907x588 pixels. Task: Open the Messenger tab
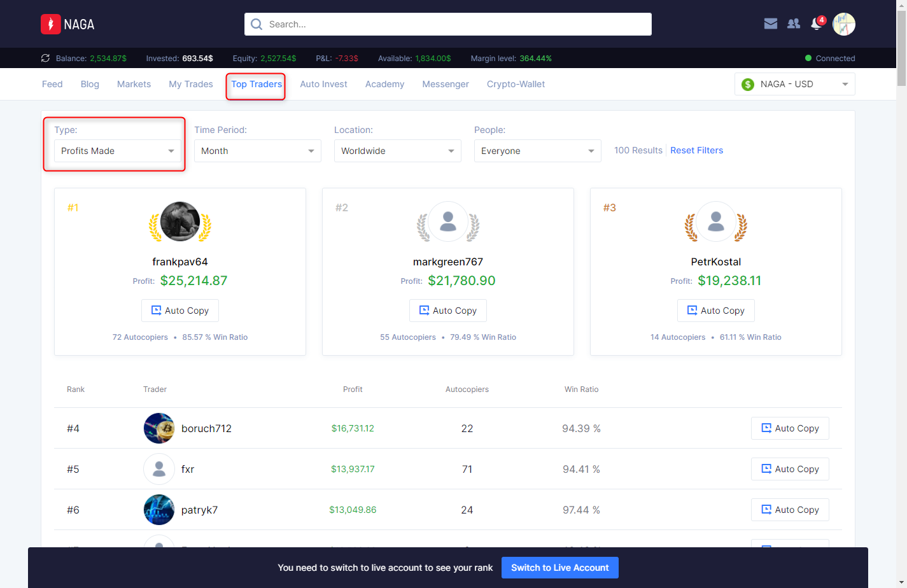[446, 84]
